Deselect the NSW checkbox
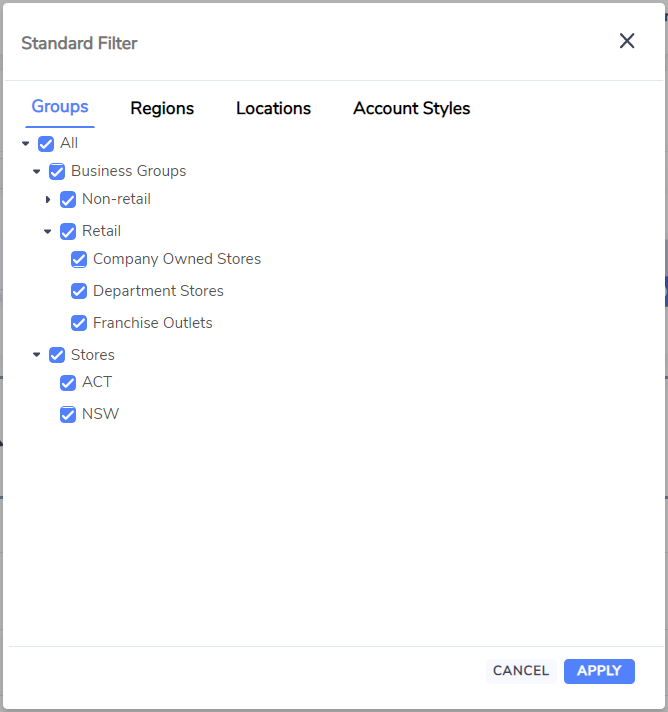The width and height of the screenshot is (668, 712). click(68, 415)
